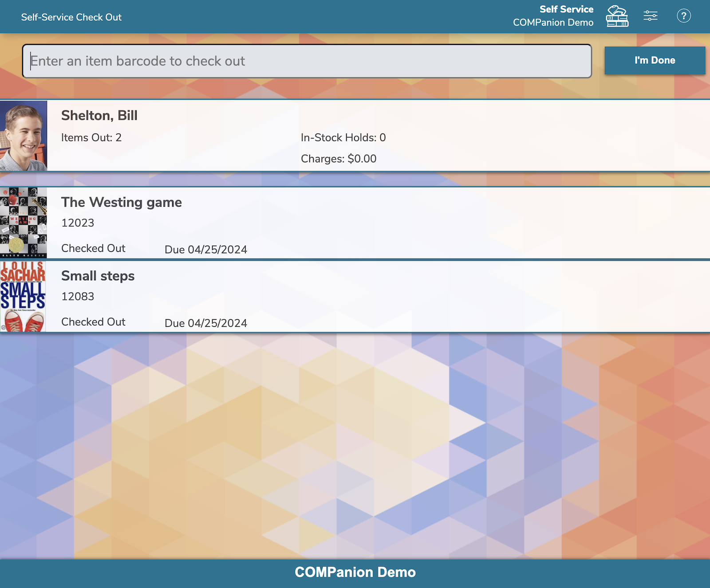Click the Westing game due date
The height and width of the screenshot is (588, 710).
[206, 250]
